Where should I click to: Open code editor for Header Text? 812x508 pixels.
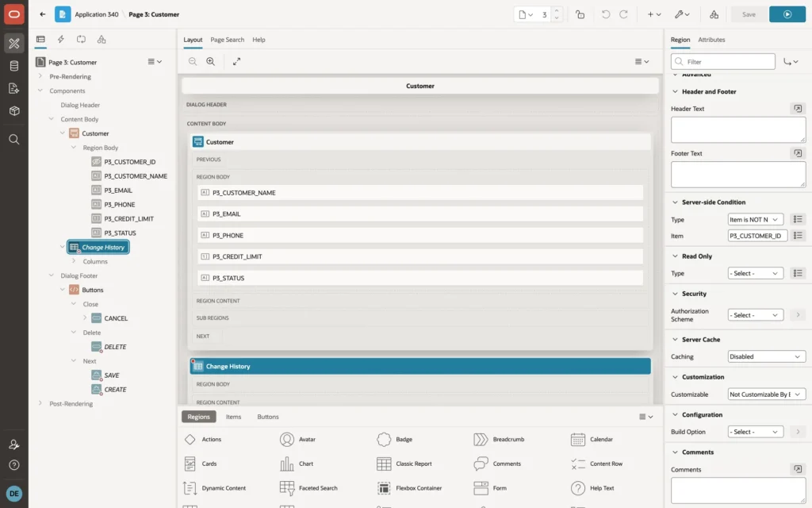coord(798,108)
